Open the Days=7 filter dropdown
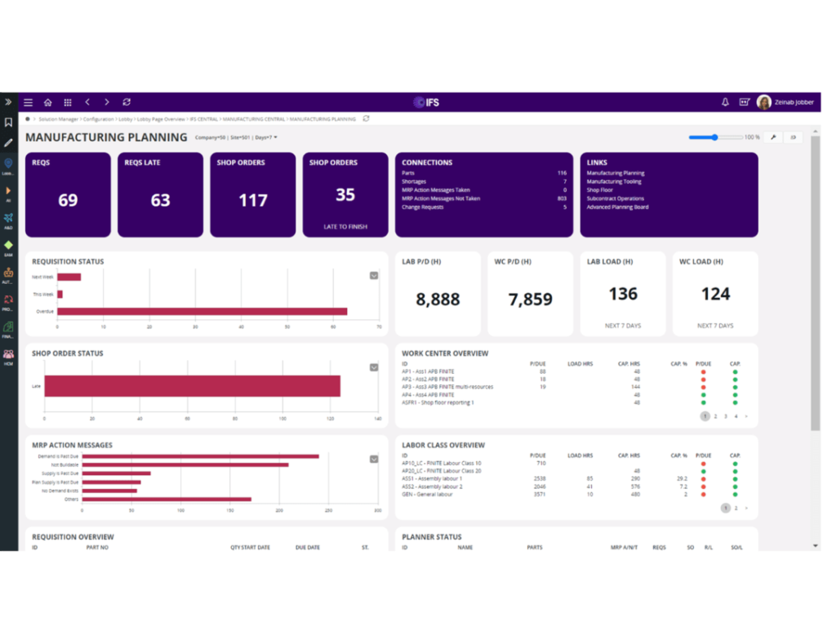Image resolution: width=823 pixels, height=644 pixels. click(269, 137)
